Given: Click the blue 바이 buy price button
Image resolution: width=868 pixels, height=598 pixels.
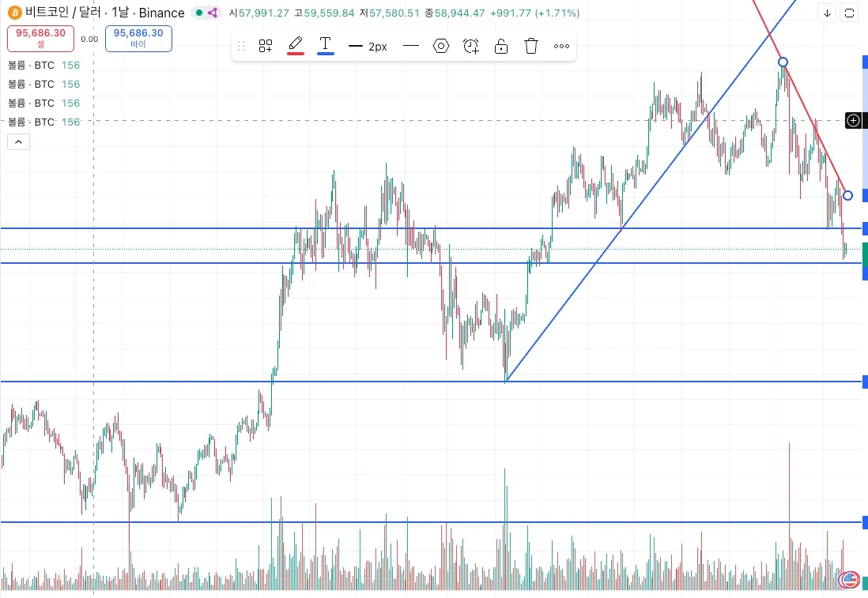Looking at the screenshot, I should tap(138, 38).
